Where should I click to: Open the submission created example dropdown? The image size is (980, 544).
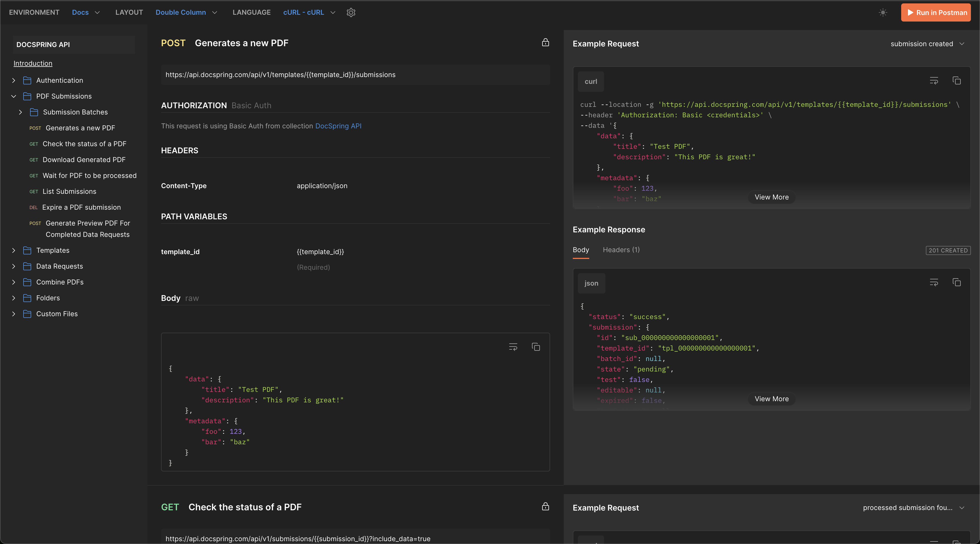(x=928, y=44)
